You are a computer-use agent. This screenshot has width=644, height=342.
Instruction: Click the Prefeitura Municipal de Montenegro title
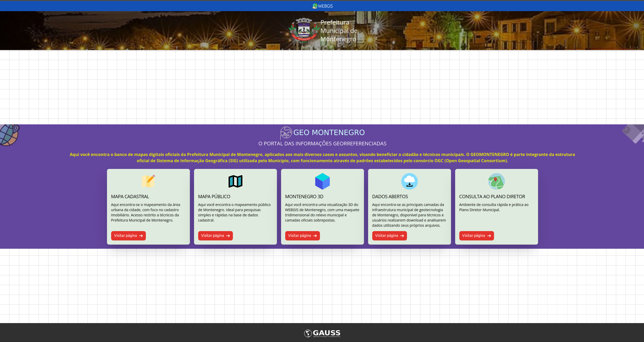pyautogui.click(x=339, y=31)
